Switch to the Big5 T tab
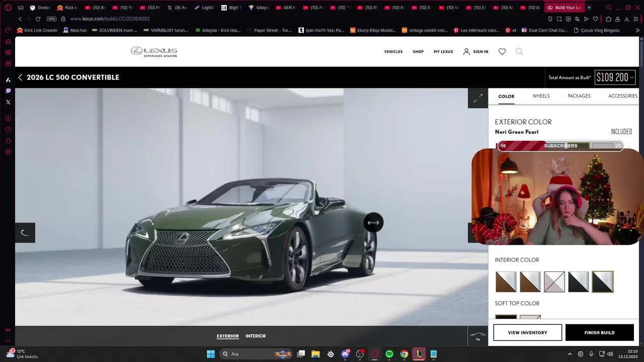 (231, 8)
